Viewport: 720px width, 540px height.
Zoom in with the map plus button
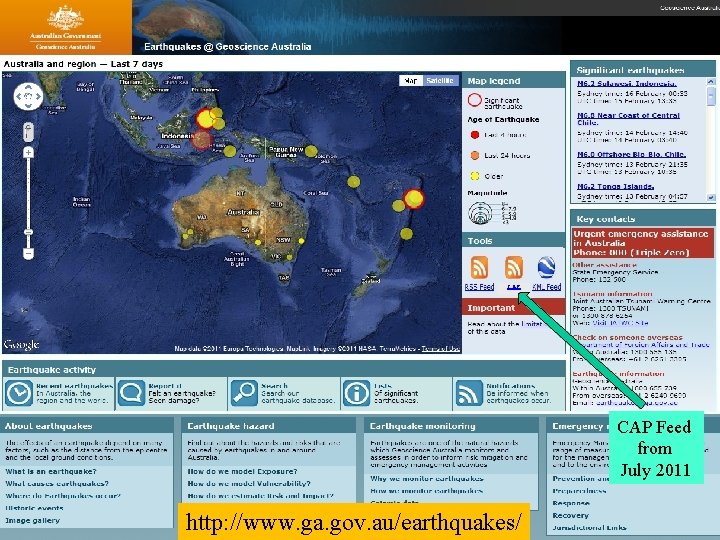tap(28, 152)
